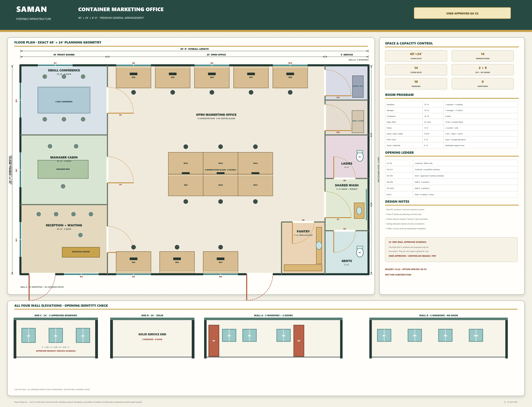Image resolution: width=532 pixels, height=407 pixels.
Task: Click the SOLID SERVICE END text
Action: [152, 334]
